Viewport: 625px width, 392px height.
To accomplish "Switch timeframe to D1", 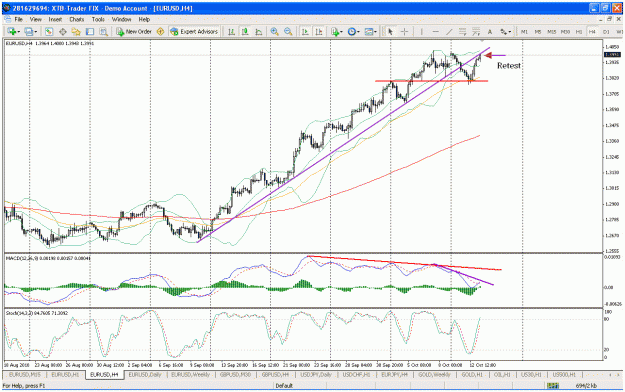I will pyautogui.click(x=606, y=32).
